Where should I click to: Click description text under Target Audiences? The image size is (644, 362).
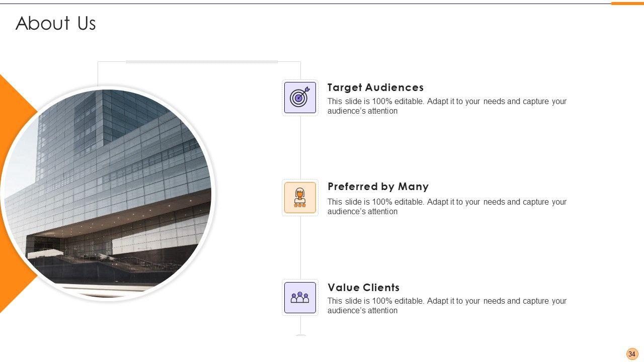tap(447, 106)
